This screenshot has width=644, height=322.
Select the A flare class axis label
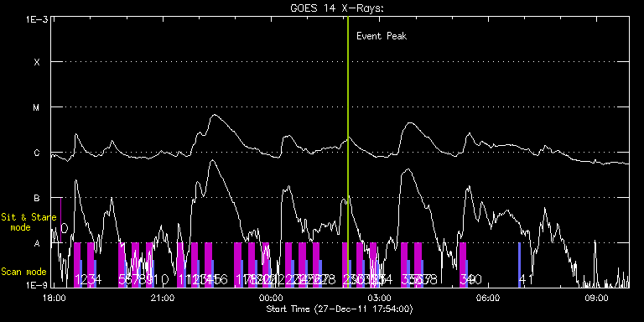pos(37,243)
